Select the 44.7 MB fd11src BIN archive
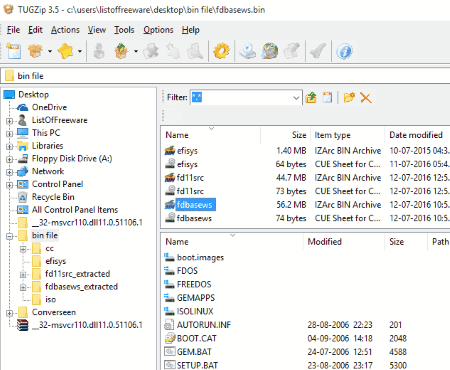This screenshot has width=450, height=370. (190, 178)
